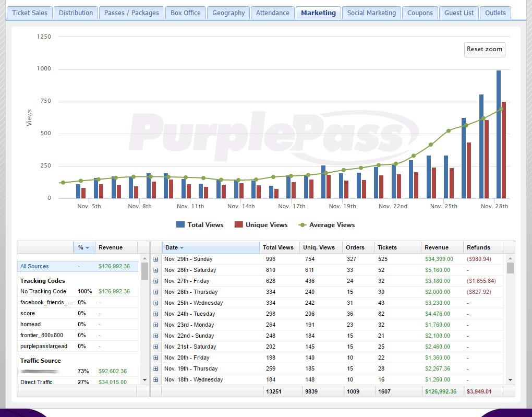Image resolution: width=532 pixels, height=417 pixels.
Task: Toggle Average Views legend series
Action: click(x=327, y=225)
